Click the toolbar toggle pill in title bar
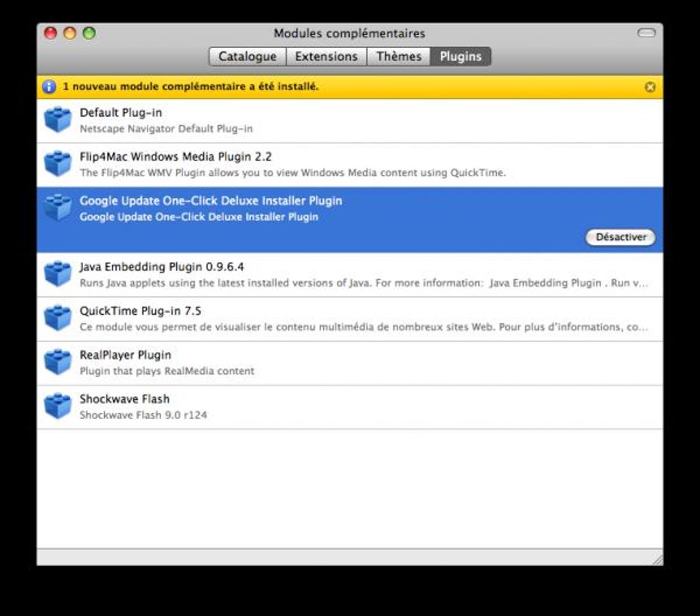Image resolution: width=700 pixels, height=616 pixels. pos(646,33)
